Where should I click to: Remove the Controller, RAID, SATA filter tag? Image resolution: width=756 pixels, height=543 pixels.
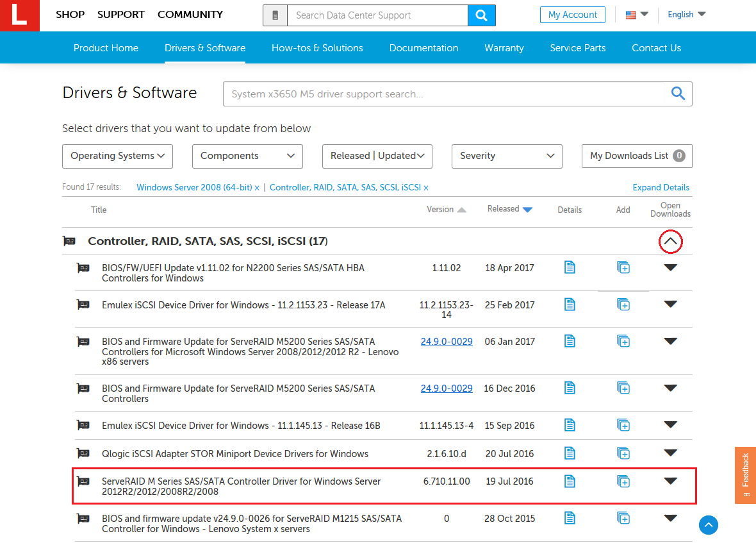tap(426, 188)
